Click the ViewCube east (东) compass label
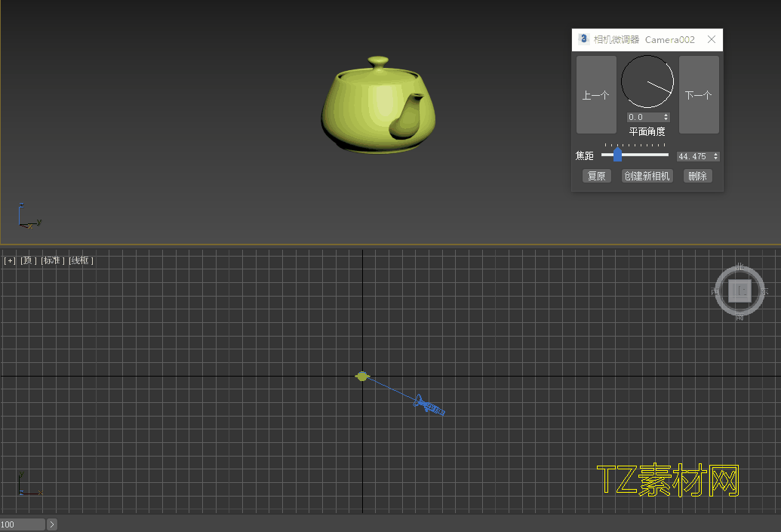 click(764, 291)
